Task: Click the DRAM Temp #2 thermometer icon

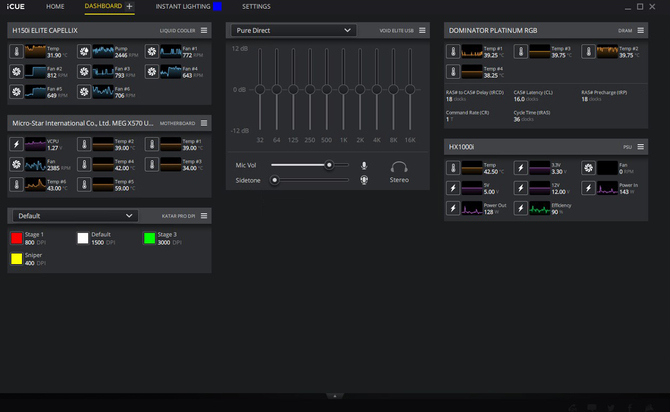Action: [x=588, y=51]
